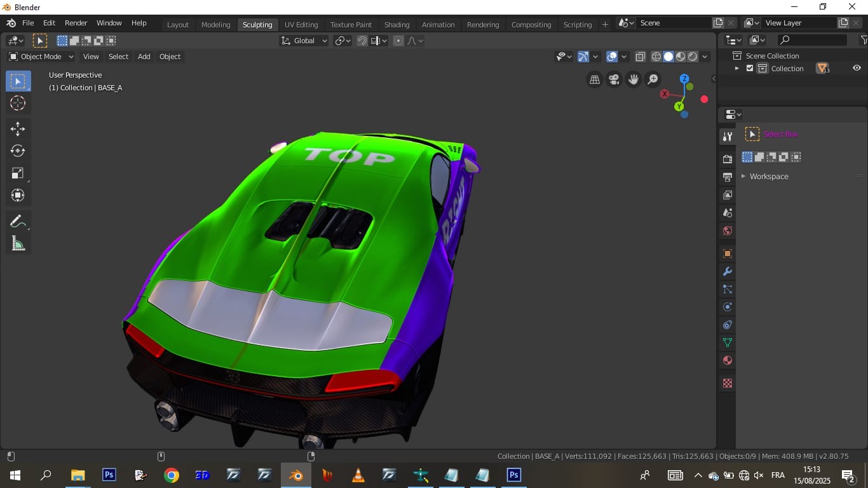Select the Scale tool
The image size is (868, 488).
pyautogui.click(x=18, y=173)
